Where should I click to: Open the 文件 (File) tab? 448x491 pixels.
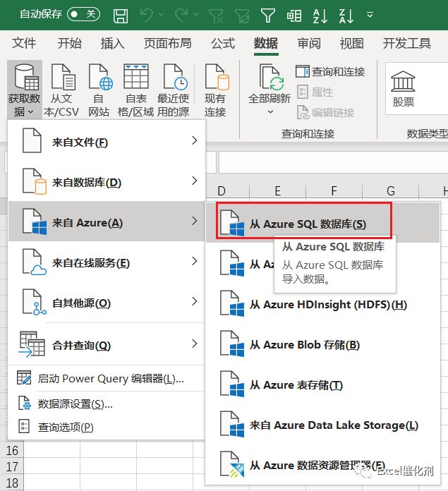coord(24,43)
